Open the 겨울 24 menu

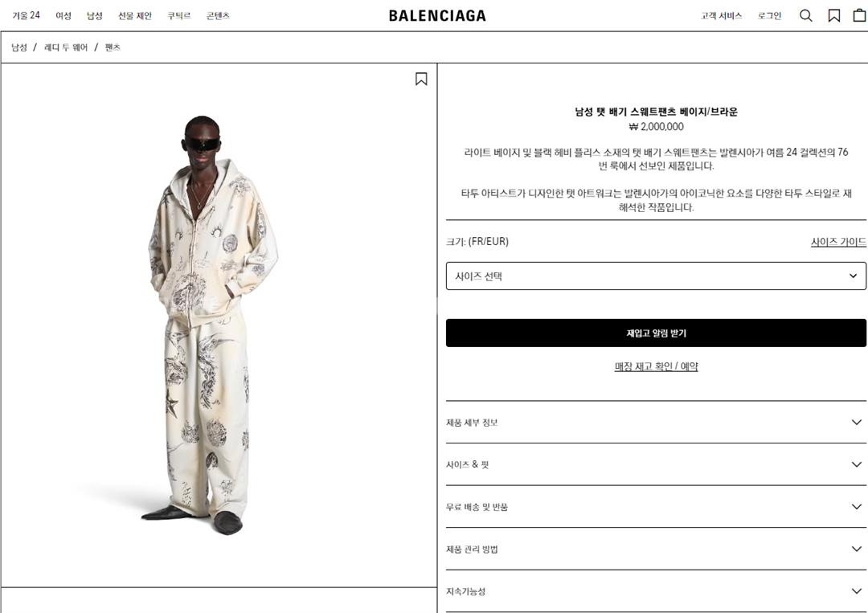tap(26, 15)
